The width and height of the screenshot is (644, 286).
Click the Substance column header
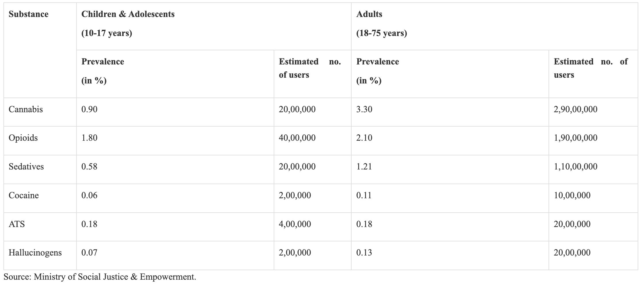point(28,14)
